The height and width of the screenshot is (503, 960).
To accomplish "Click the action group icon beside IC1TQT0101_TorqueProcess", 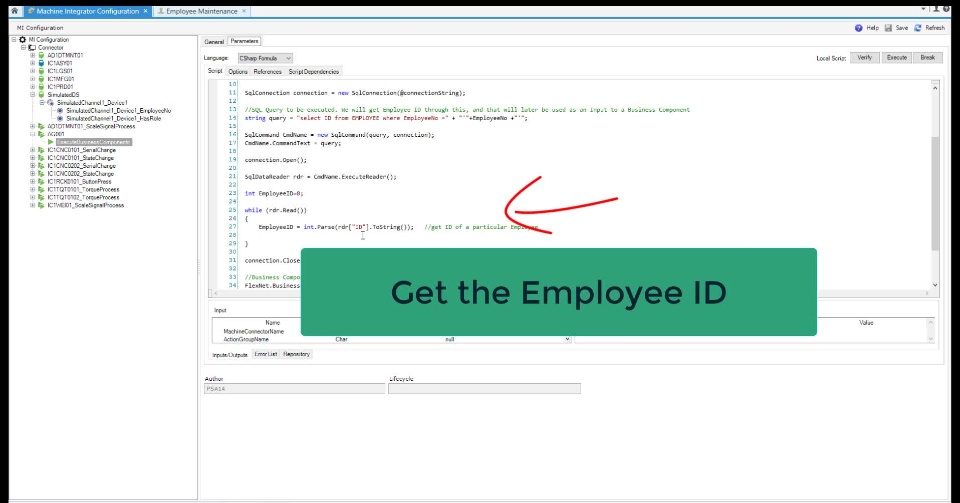I will click(41, 190).
